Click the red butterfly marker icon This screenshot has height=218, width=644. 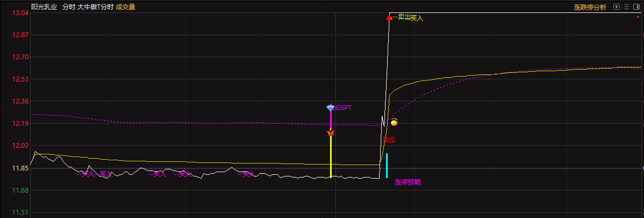[331, 133]
